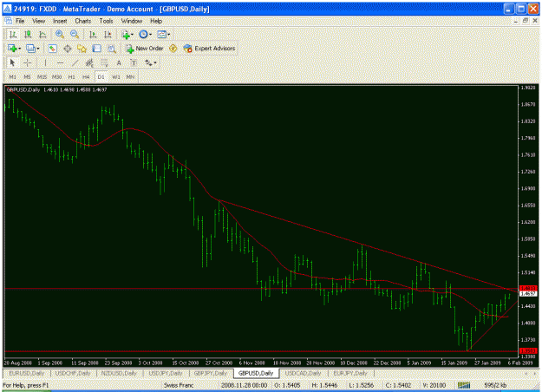Switch to the EURJPY,Daily chart tab
The height and width of the screenshot is (392, 542).
click(x=350, y=373)
